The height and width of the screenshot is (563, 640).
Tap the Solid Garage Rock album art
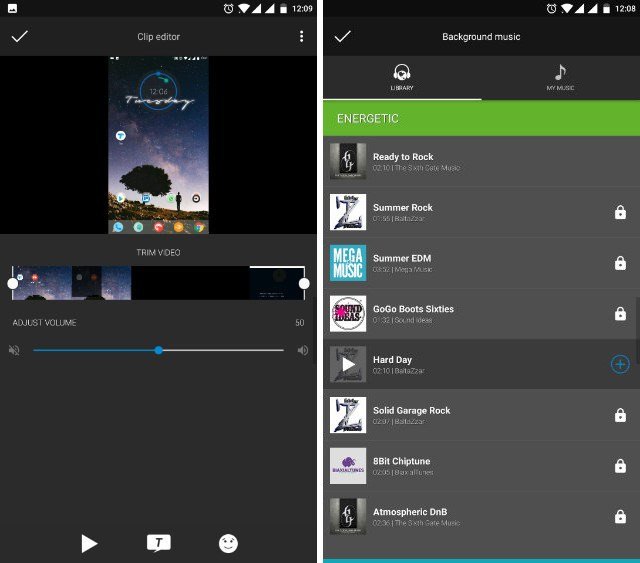[x=348, y=415]
